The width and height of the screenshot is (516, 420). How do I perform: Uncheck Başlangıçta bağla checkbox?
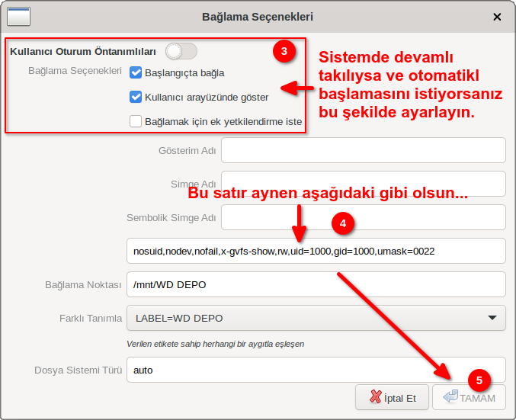pyautogui.click(x=136, y=73)
